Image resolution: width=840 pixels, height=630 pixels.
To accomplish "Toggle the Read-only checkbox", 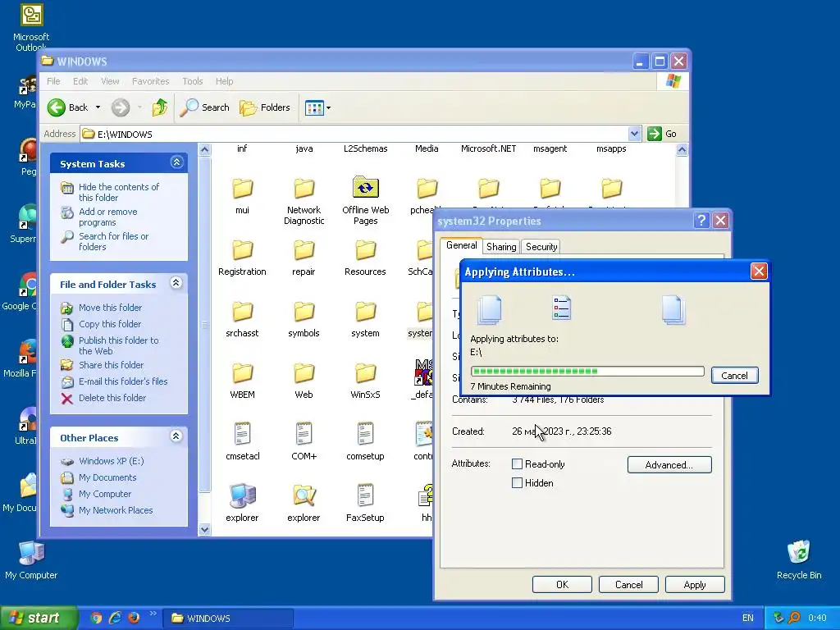I will pos(517,464).
